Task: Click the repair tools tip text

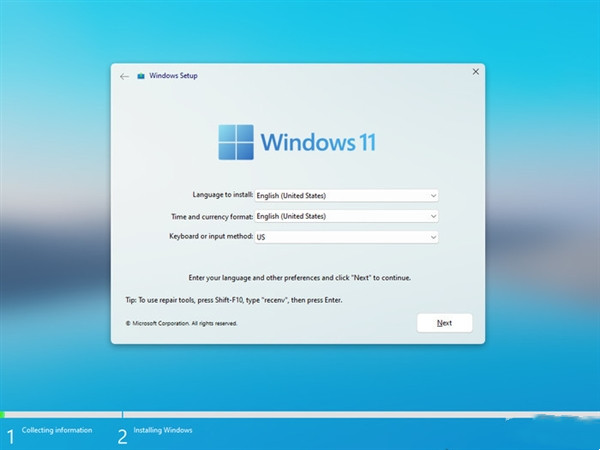Action: pos(234,300)
